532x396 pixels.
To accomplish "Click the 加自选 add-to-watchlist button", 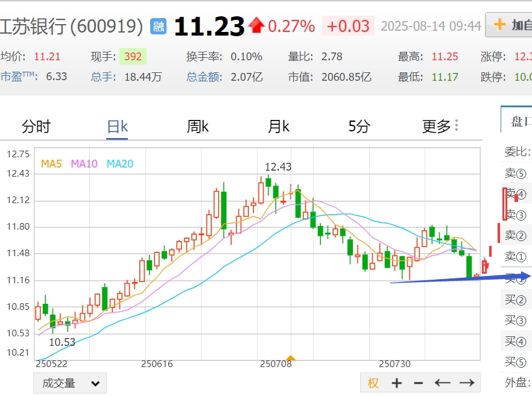I will pyautogui.click(x=508, y=25).
